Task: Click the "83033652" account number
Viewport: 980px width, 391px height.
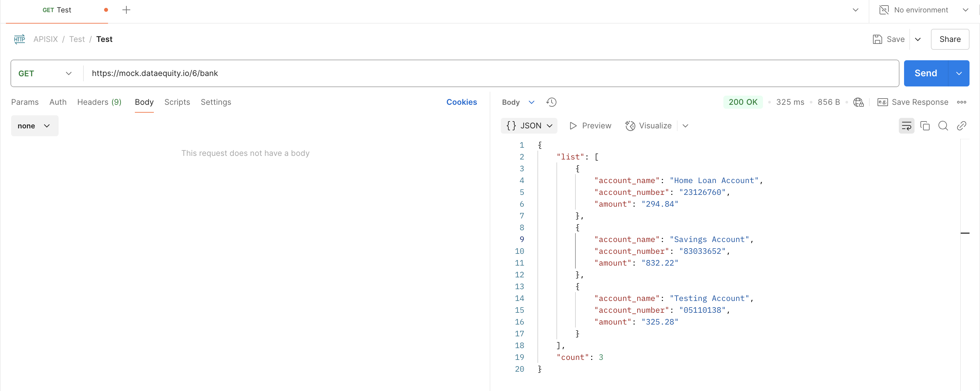Action: click(702, 251)
